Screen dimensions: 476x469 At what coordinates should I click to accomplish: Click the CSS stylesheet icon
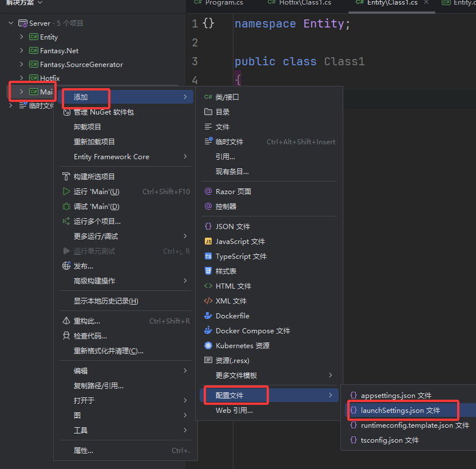pyautogui.click(x=208, y=271)
